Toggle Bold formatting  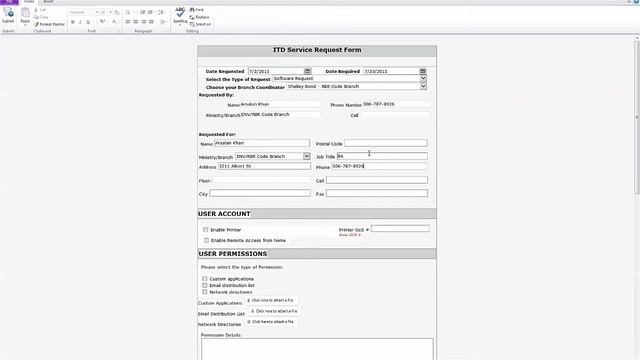73,22
